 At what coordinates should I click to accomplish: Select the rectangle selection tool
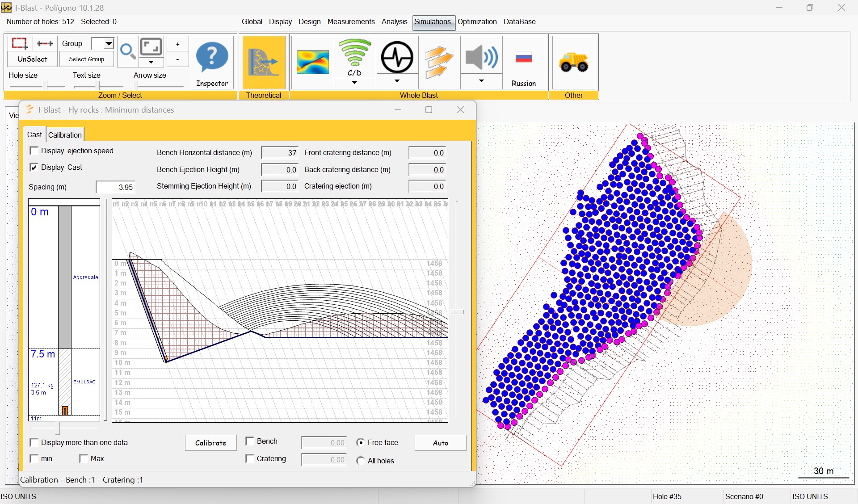click(x=19, y=43)
